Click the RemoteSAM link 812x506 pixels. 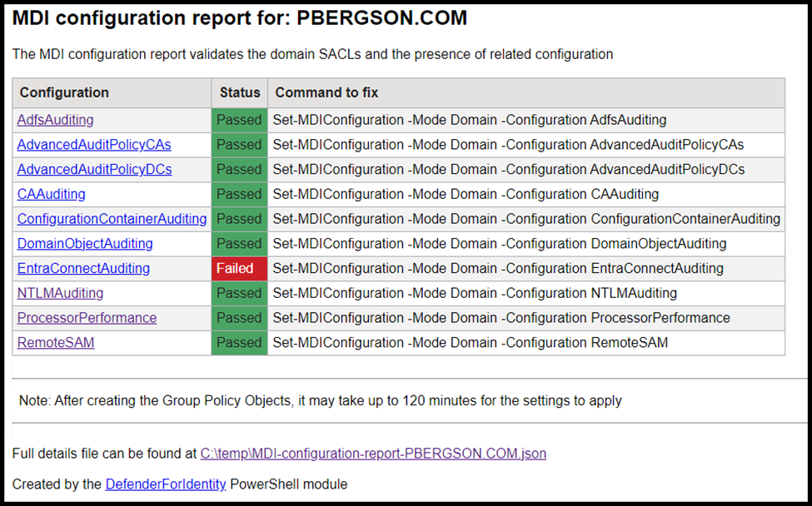(x=55, y=342)
